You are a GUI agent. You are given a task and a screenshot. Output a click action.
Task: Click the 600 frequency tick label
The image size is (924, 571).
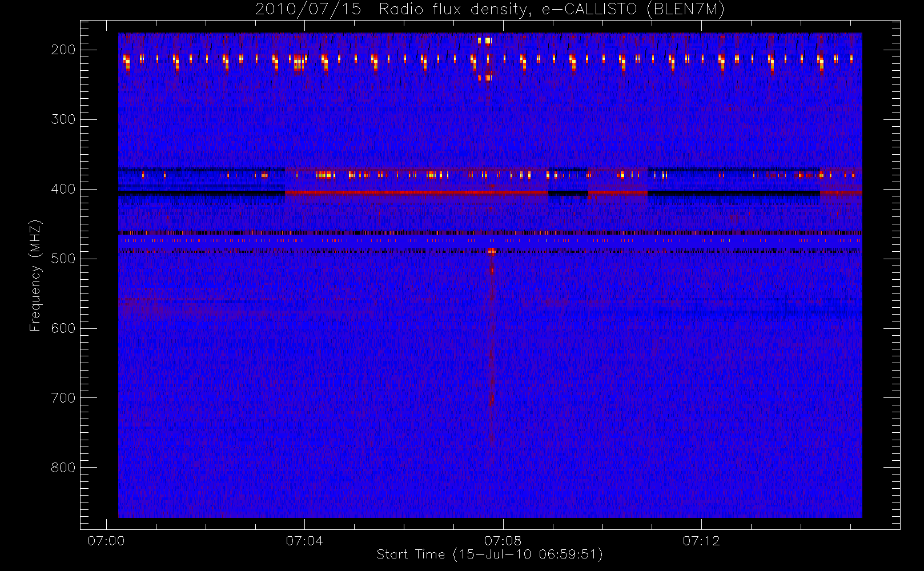(63, 328)
